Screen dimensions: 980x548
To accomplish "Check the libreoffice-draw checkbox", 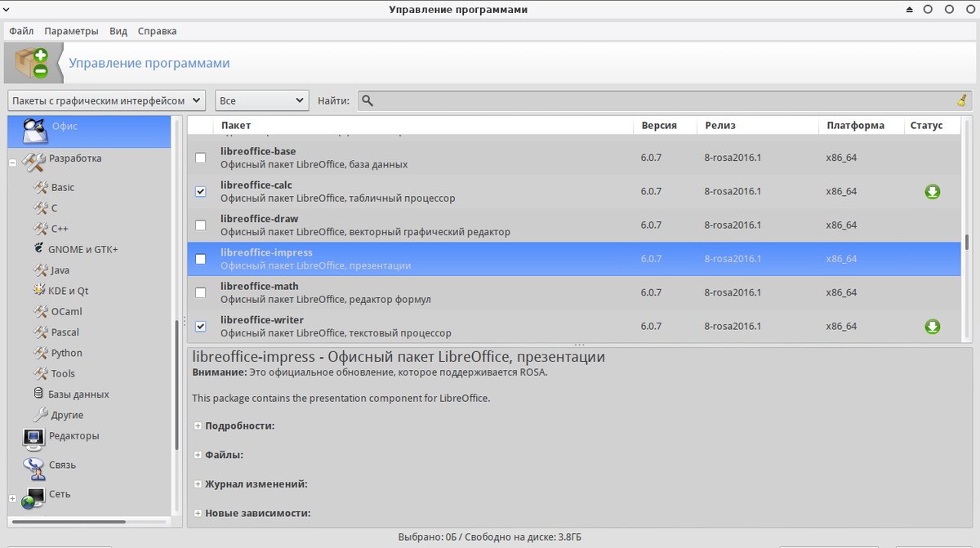I will tap(201, 225).
